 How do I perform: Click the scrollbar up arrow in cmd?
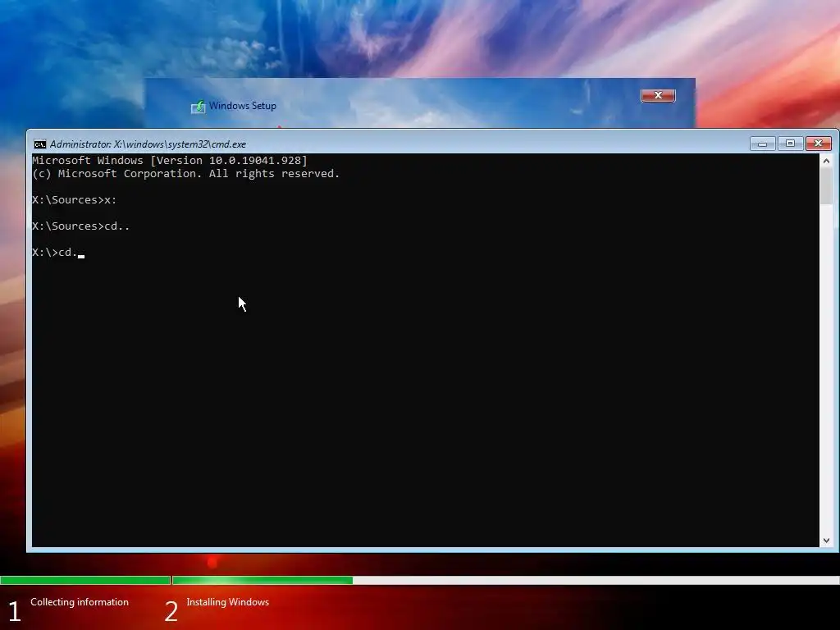click(x=826, y=161)
